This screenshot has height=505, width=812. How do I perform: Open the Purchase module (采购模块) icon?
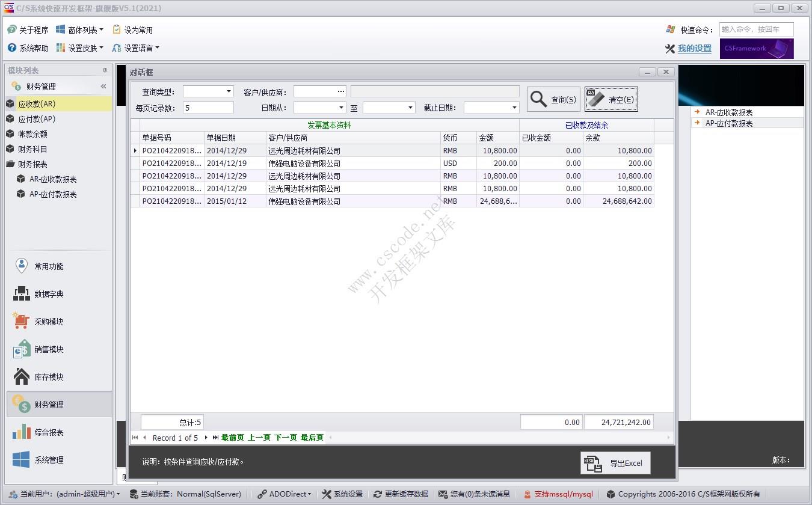[x=22, y=322]
